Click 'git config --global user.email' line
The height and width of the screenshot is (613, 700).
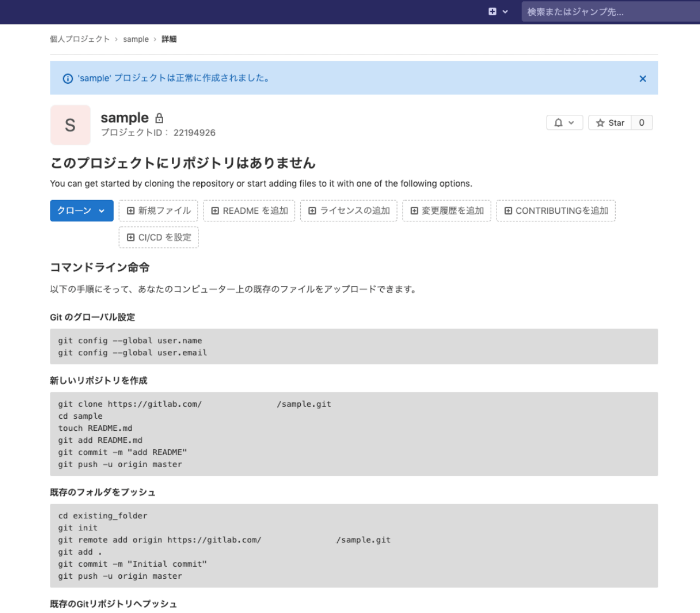pyautogui.click(x=133, y=352)
